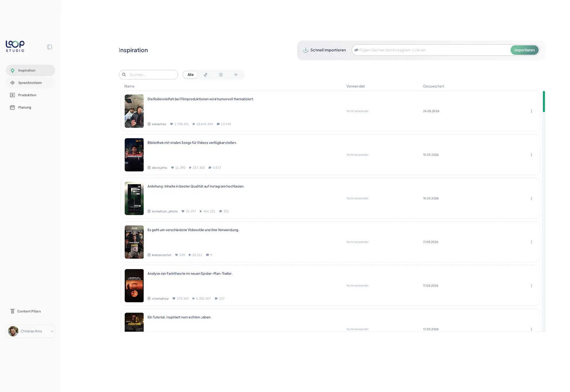Open Sprachnotizen in the sidebar
Image resolution: width=570 pixels, height=392 pixels.
[x=30, y=83]
